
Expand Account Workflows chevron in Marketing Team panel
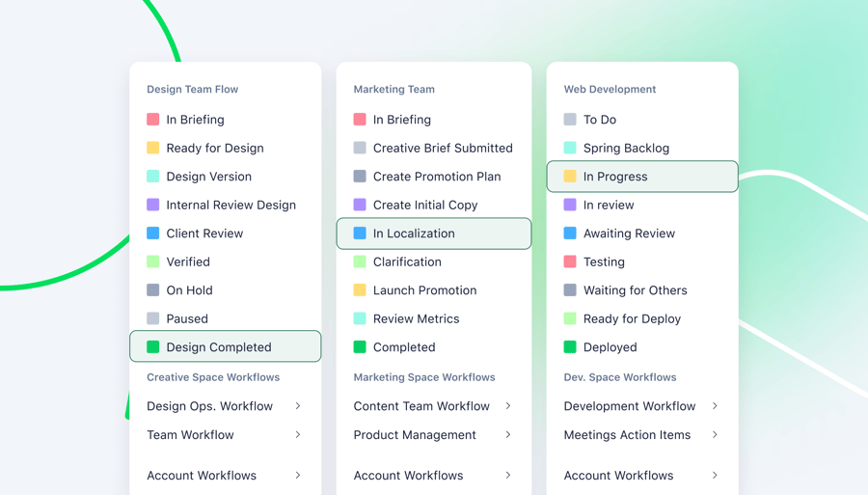coord(508,475)
